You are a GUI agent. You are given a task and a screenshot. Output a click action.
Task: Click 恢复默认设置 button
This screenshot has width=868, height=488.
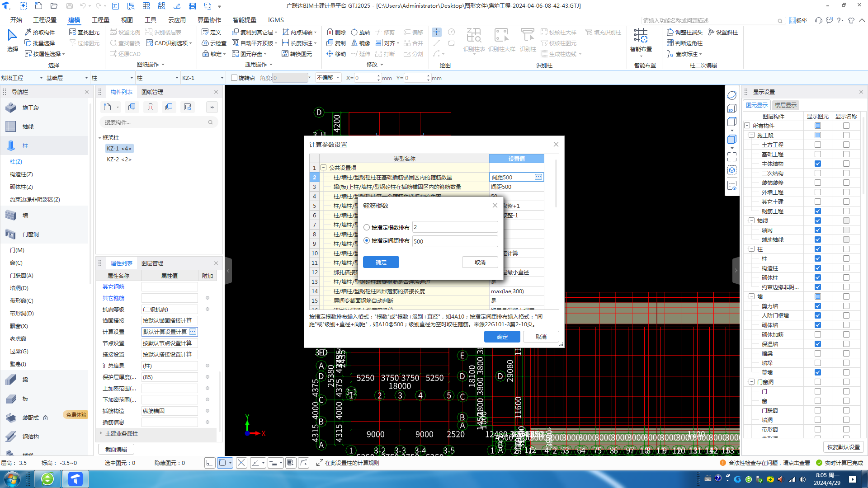point(843,447)
